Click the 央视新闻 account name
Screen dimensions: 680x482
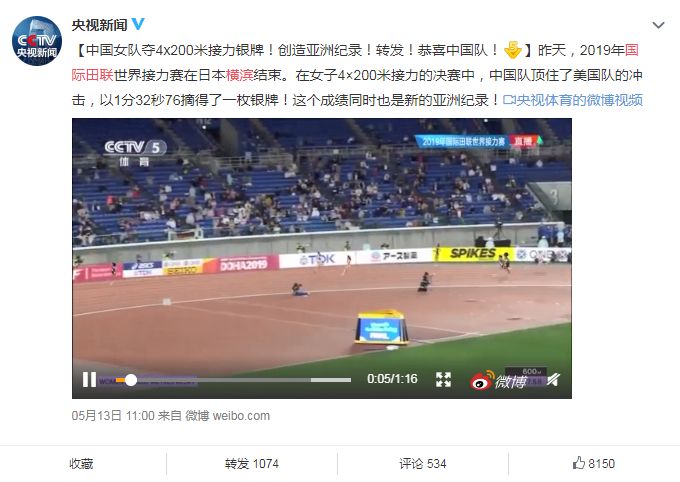click(99, 25)
